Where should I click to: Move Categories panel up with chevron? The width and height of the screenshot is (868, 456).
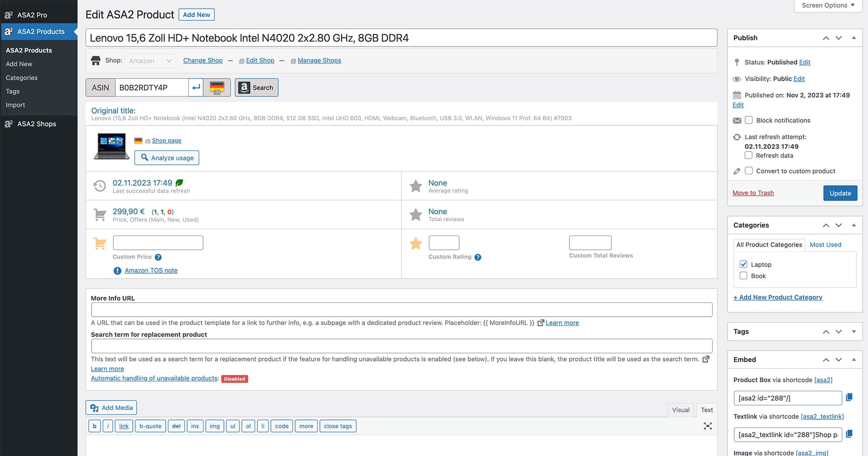coord(826,225)
